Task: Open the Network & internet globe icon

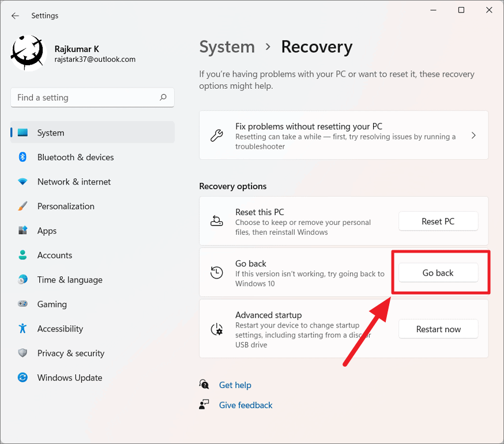Action: coord(21,182)
